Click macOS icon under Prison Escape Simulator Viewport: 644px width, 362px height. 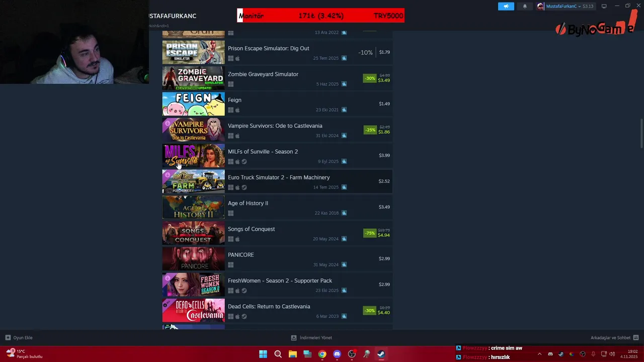click(237, 58)
